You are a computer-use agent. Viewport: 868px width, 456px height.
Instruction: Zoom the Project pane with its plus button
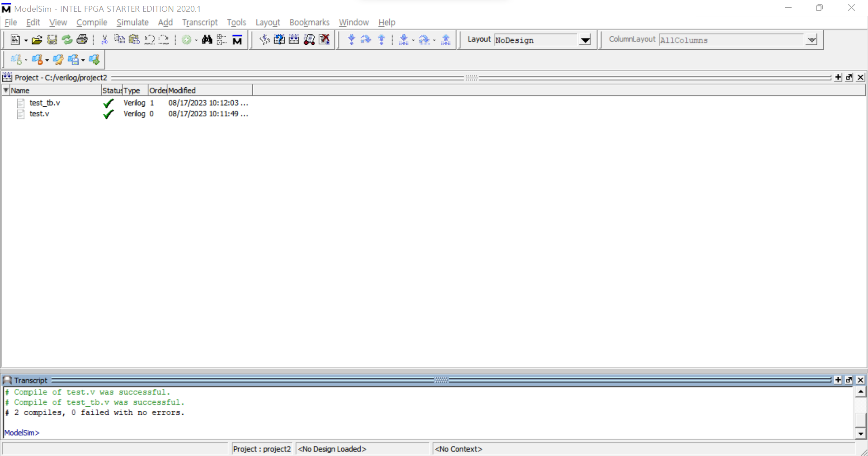838,77
